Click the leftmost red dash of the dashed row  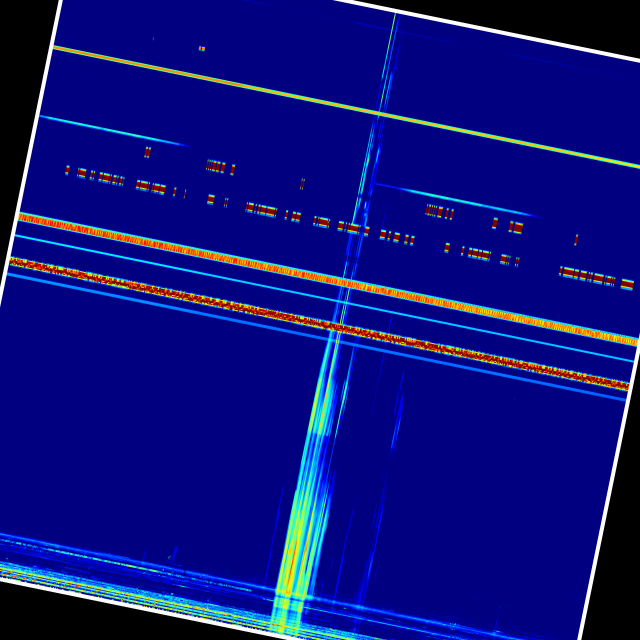(x=67, y=170)
